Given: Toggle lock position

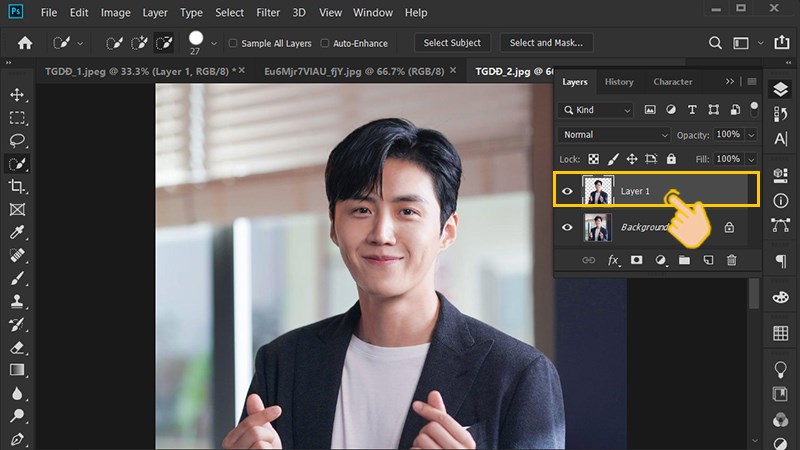Looking at the screenshot, I should 632,159.
